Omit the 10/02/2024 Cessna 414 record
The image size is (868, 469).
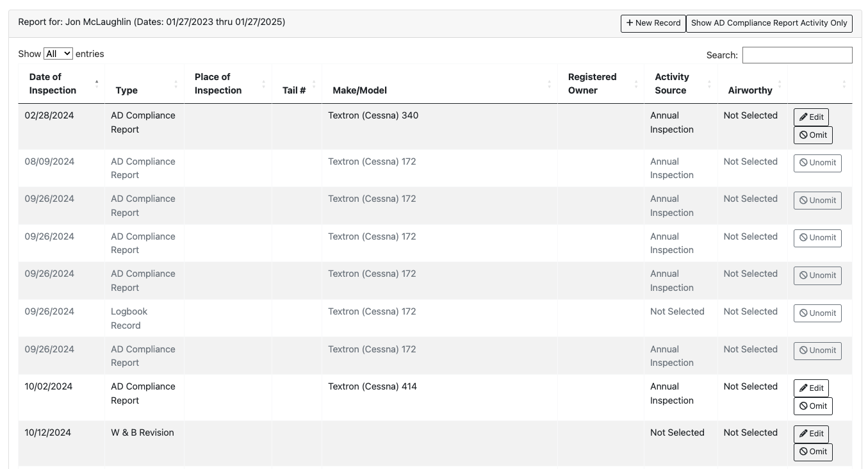[x=812, y=406]
